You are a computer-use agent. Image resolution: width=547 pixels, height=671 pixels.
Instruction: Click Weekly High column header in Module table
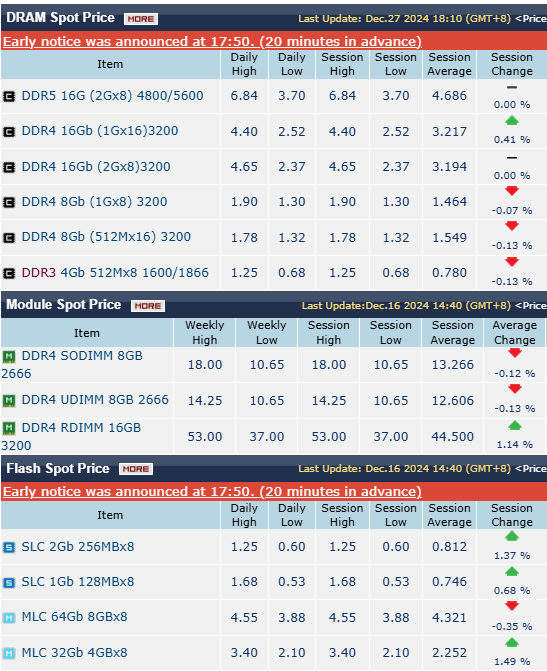[205, 333]
